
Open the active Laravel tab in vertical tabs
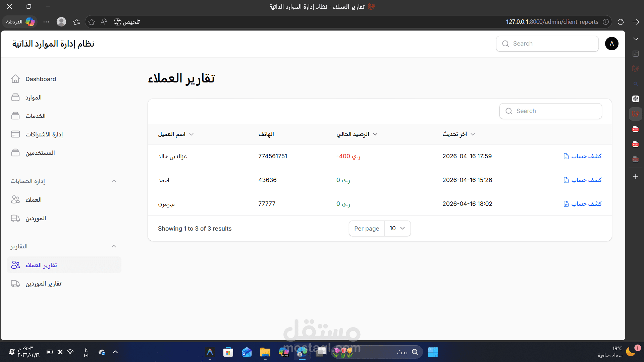tap(636, 114)
